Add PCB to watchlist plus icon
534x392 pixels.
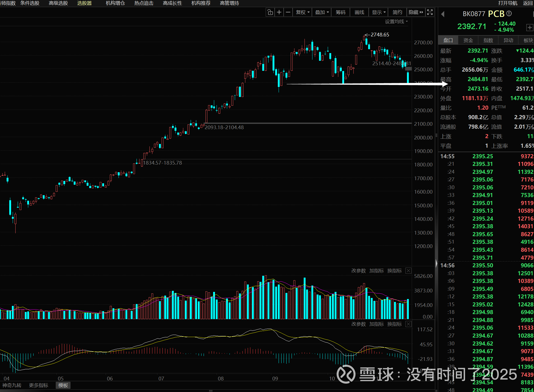click(x=529, y=27)
